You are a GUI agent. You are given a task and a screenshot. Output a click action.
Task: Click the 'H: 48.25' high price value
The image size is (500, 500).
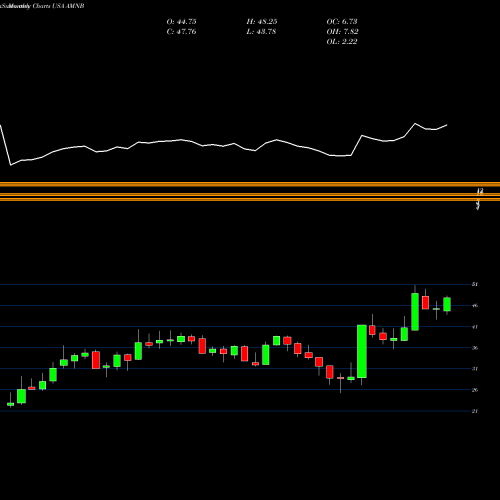[262, 22]
